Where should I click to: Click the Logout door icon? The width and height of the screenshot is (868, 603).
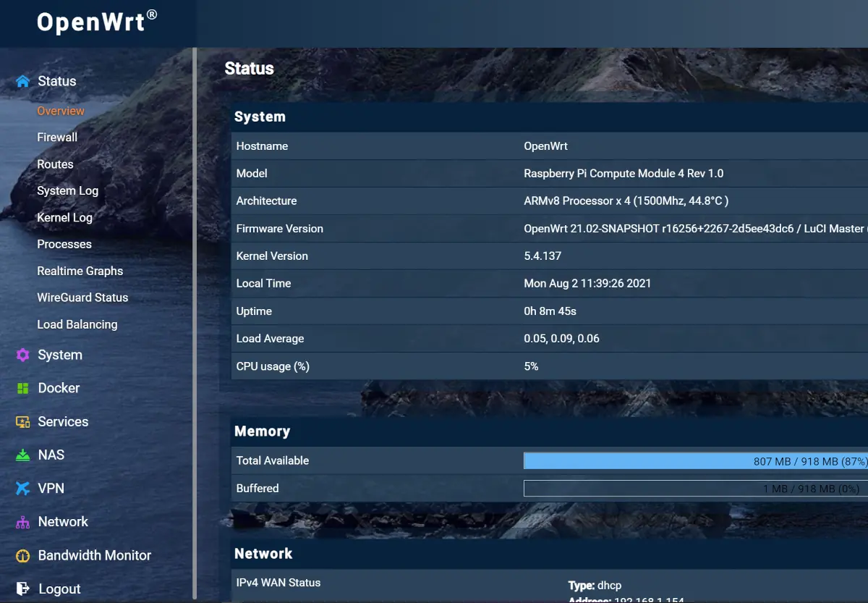point(23,589)
